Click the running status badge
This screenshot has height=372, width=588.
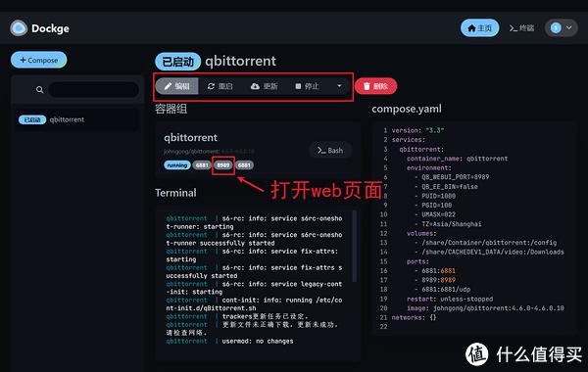point(177,165)
